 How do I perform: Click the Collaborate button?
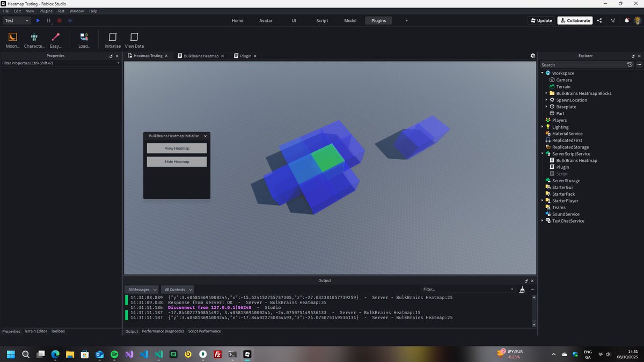click(x=575, y=20)
